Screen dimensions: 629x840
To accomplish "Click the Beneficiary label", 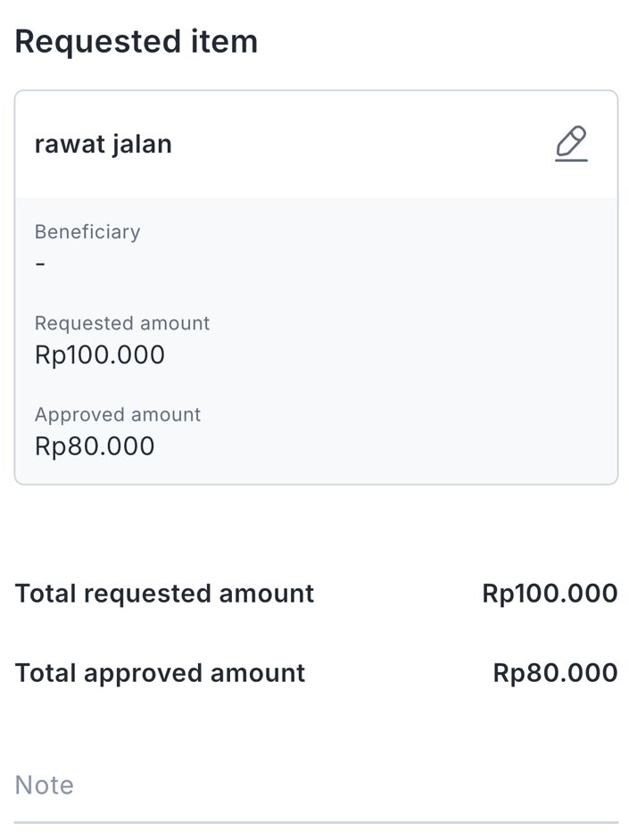I will coord(87,232).
